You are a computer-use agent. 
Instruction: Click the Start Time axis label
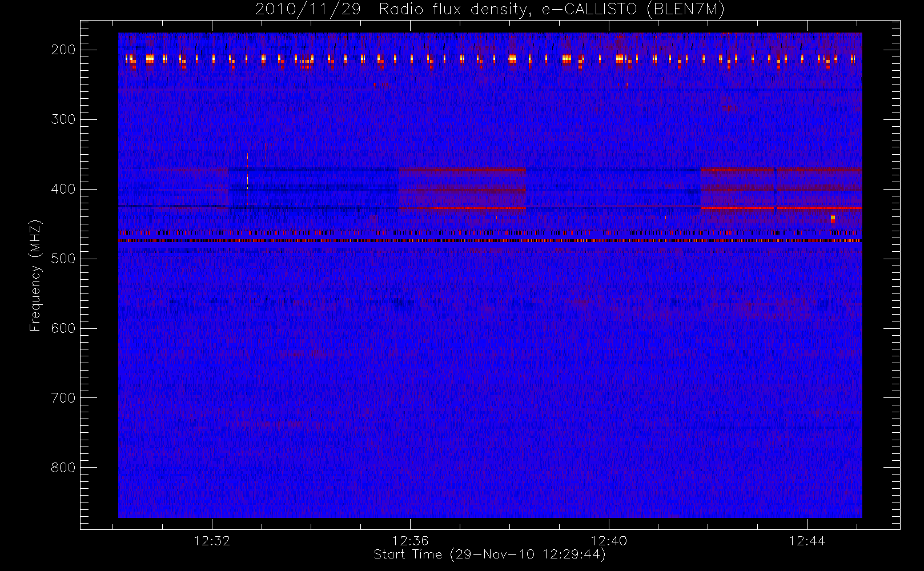(x=489, y=554)
